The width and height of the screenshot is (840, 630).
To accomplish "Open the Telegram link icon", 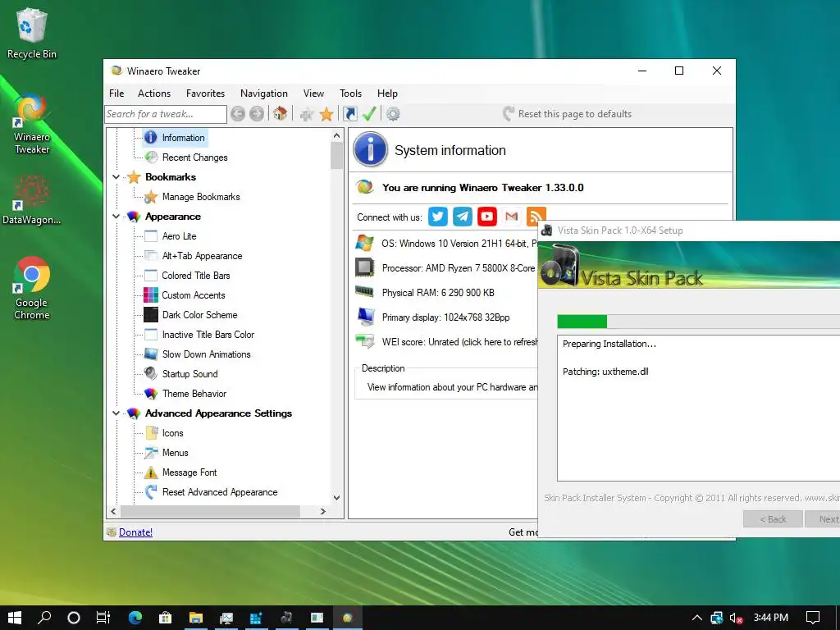I will pos(463,217).
